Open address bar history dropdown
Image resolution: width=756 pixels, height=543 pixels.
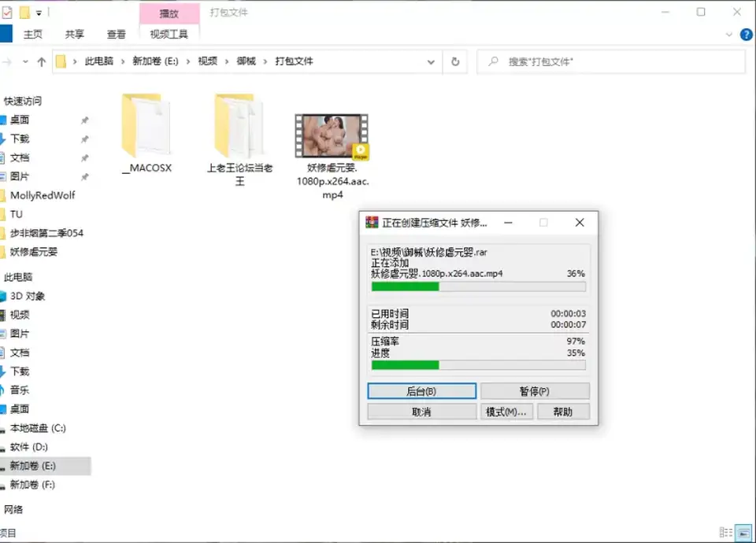point(431,61)
